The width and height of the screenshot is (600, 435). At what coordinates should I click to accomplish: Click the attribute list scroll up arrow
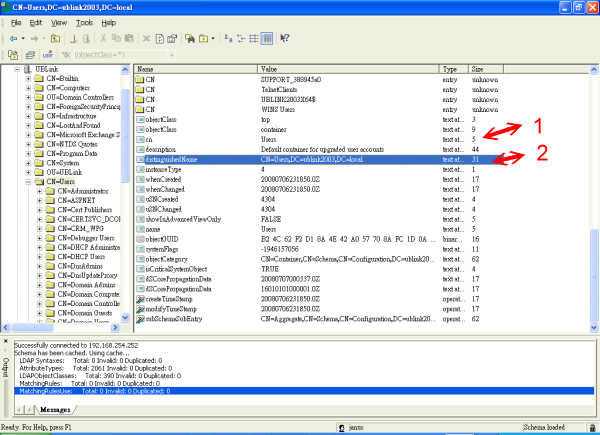(x=593, y=69)
